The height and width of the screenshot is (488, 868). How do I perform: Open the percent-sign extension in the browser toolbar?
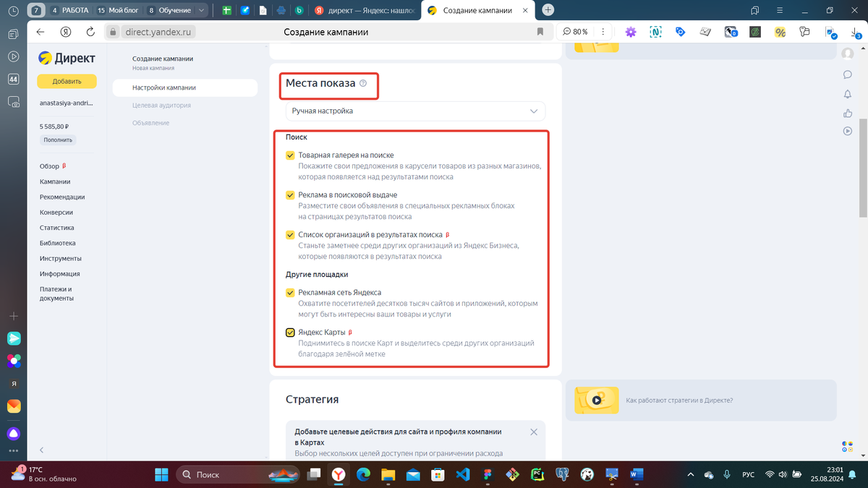(780, 32)
